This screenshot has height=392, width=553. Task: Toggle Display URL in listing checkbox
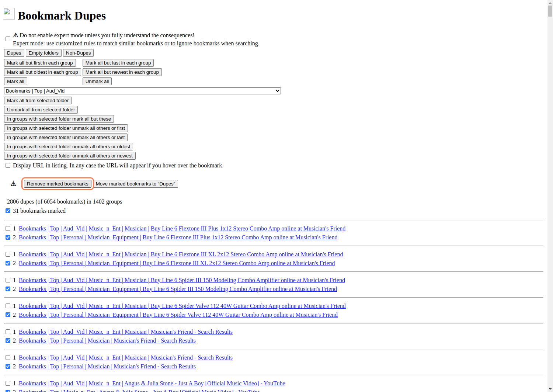[8, 166]
